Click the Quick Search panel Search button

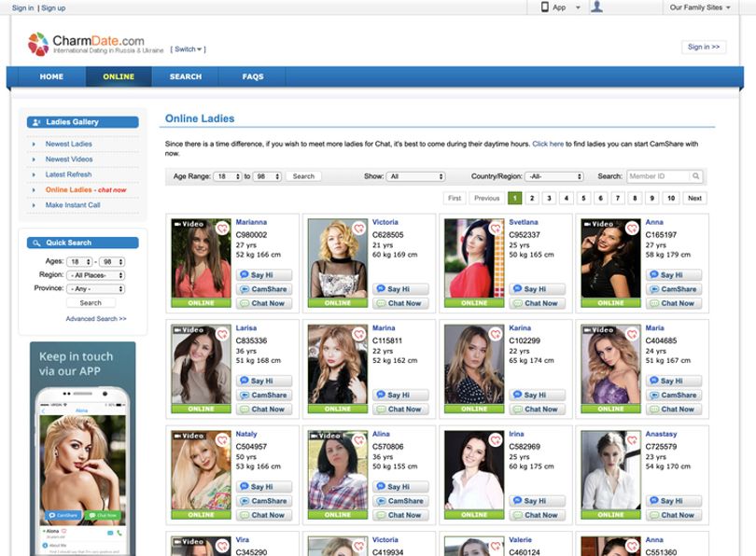[x=91, y=302]
